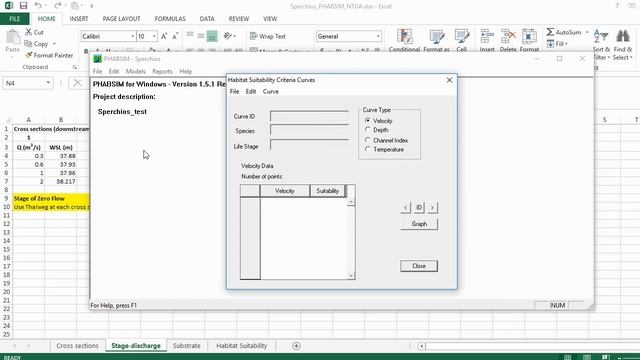Click the Copy icon in Clipboard group

click(x=28, y=43)
